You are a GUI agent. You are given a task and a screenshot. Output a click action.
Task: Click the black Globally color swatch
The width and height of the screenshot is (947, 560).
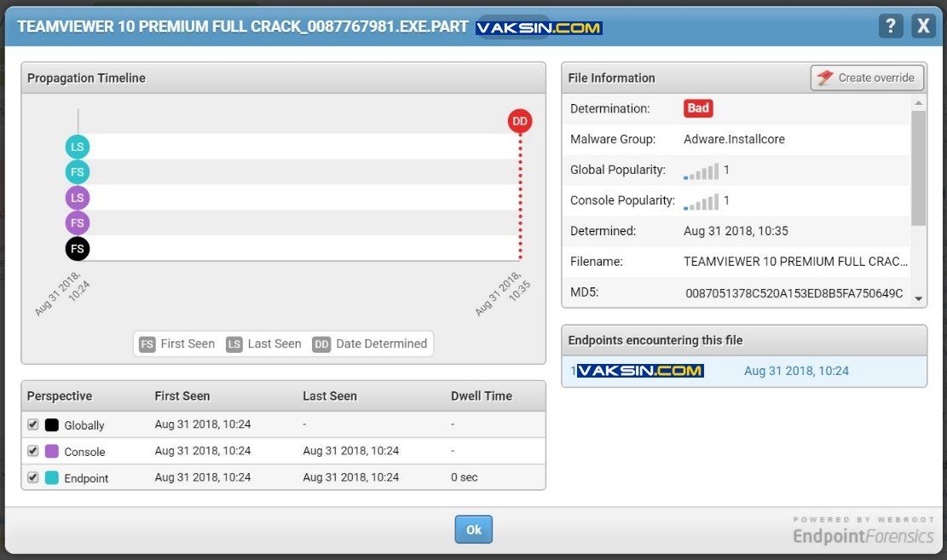[x=52, y=424]
